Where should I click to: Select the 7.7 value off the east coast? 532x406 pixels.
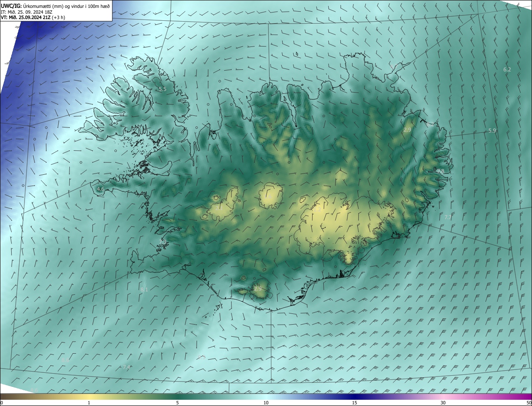[448, 217]
